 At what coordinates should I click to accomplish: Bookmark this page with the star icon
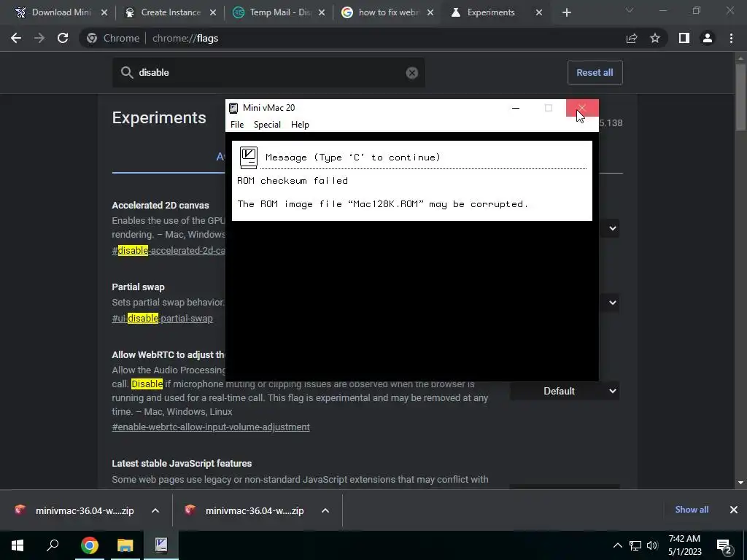655,38
